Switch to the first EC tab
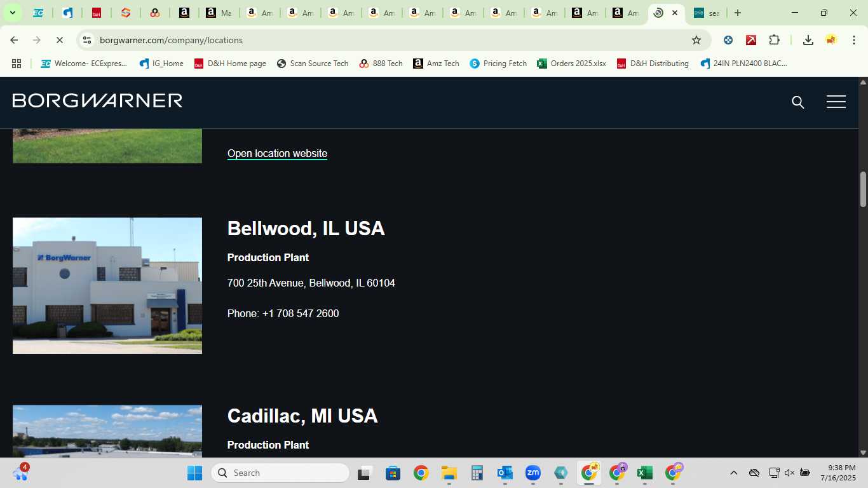Image resolution: width=868 pixels, height=488 pixels. [x=38, y=13]
